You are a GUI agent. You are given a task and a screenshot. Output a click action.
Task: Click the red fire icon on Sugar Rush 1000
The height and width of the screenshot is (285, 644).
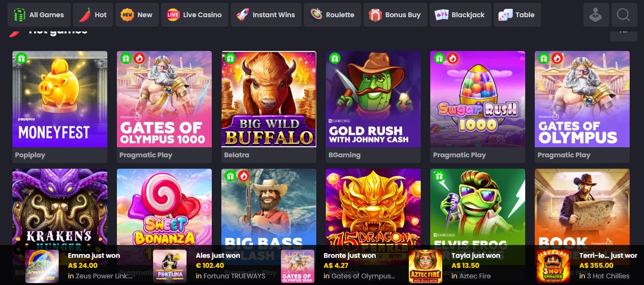coord(452,59)
